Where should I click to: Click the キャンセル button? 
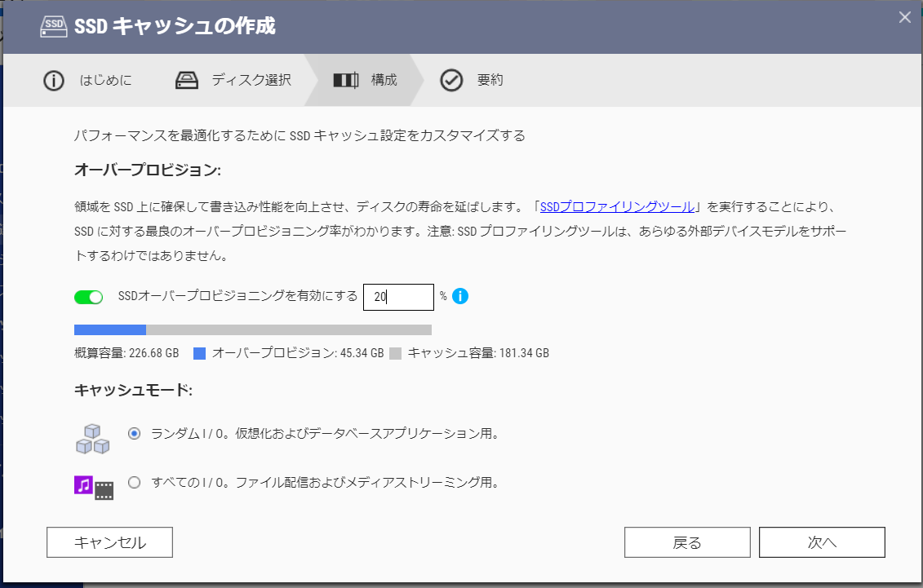pos(109,542)
